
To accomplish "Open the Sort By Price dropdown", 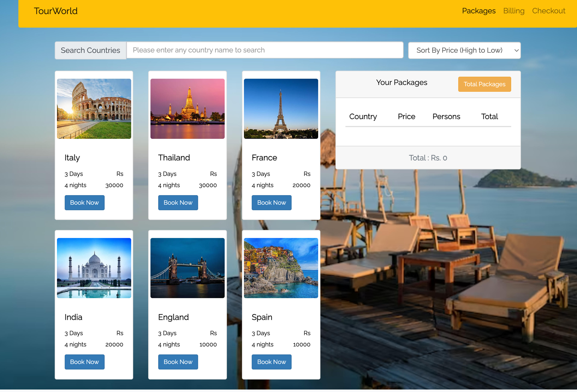I will pos(464,50).
